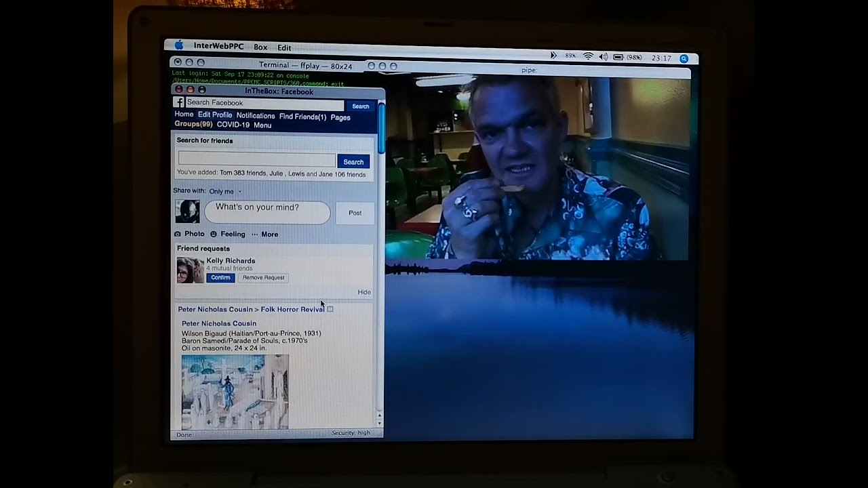Click the profile picture beside the post box
The width and height of the screenshot is (868, 488).
pos(188,211)
